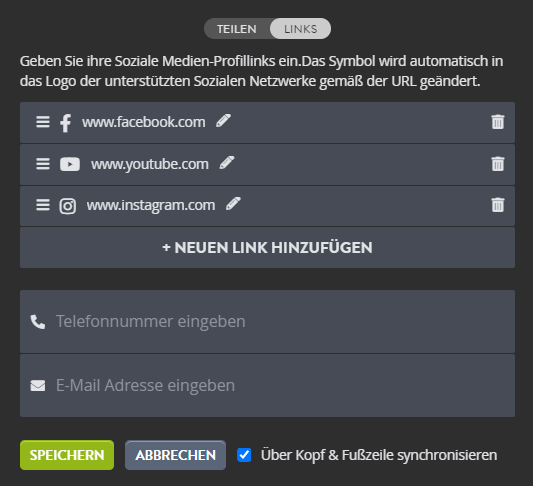Remove the YouTube link via trash icon
The width and height of the screenshot is (533, 486).
[x=498, y=164]
